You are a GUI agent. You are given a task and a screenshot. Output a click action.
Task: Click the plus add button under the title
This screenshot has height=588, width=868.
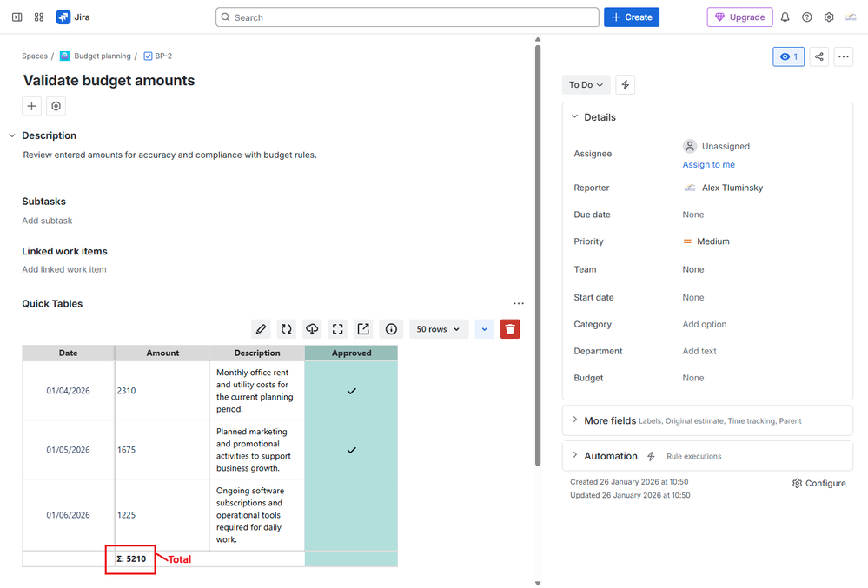pyautogui.click(x=31, y=106)
